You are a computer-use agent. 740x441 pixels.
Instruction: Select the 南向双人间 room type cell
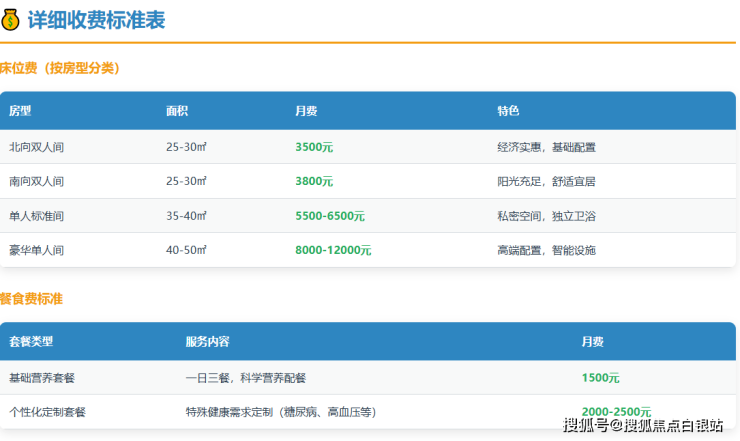coord(37,182)
